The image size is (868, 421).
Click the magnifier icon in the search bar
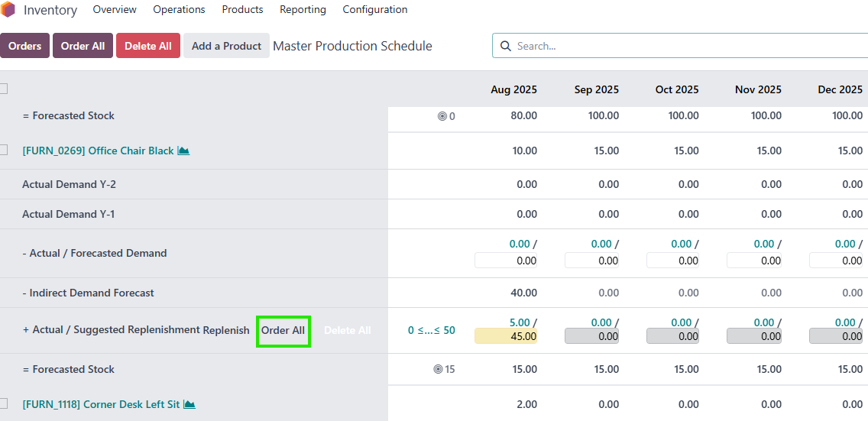coord(505,46)
